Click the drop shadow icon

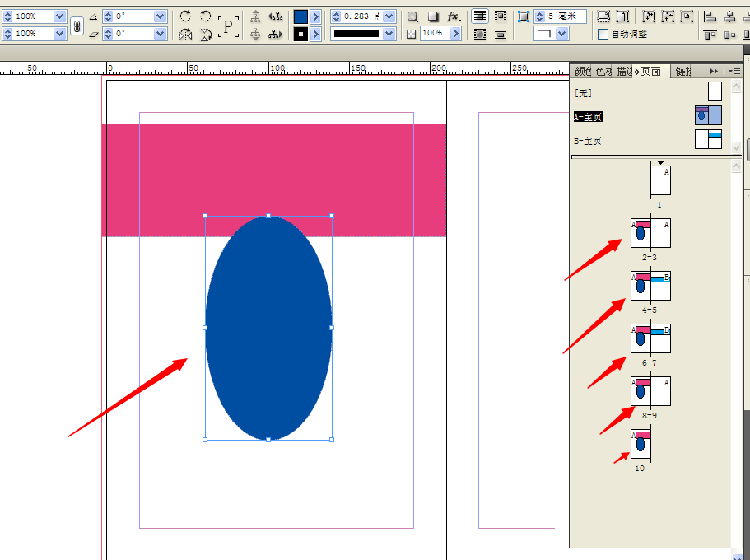[x=434, y=14]
